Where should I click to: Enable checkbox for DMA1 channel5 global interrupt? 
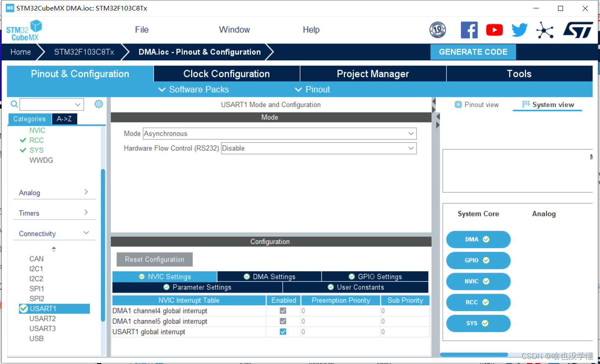(283, 321)
